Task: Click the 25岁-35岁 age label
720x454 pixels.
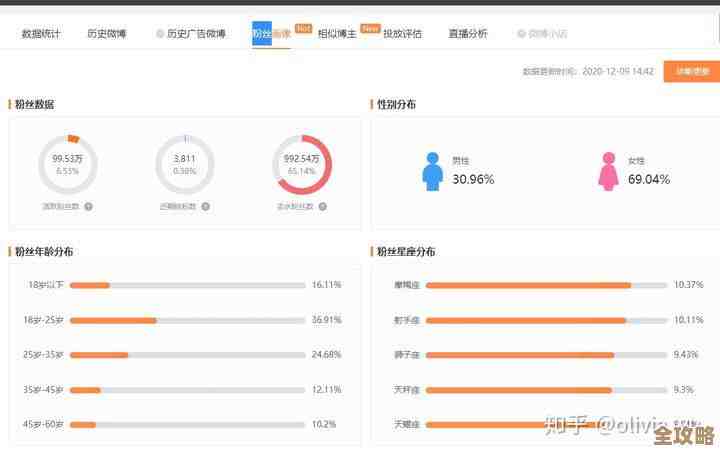Action: (43, 355)
